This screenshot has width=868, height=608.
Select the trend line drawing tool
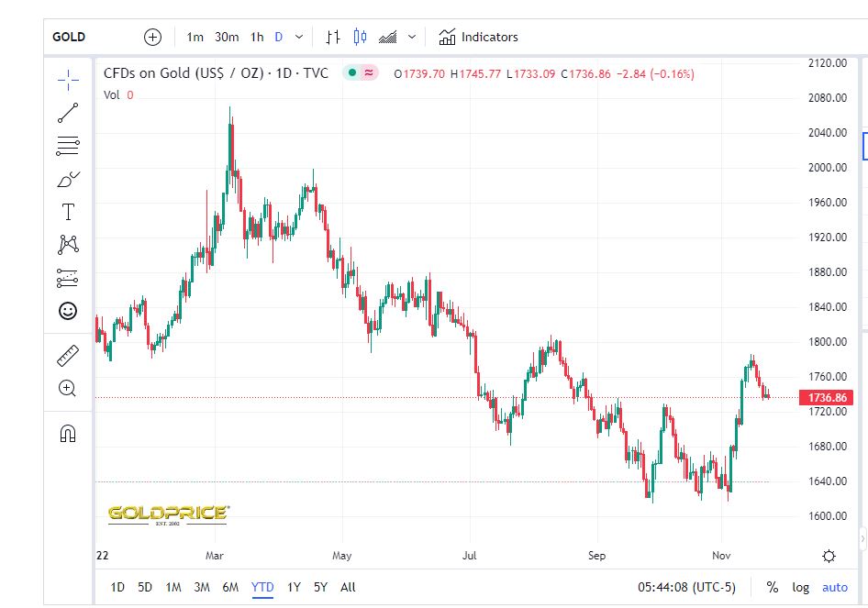click(68, 113)
